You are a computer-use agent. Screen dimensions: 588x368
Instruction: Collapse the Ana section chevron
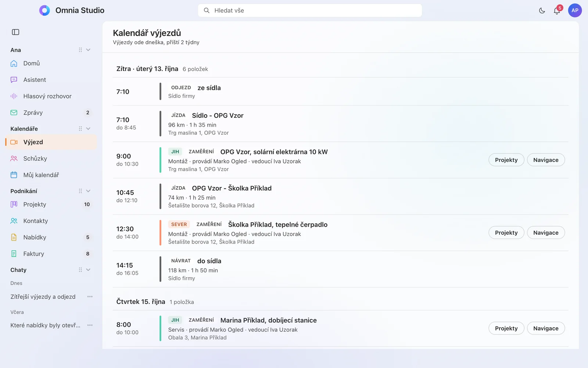click(88, 50)
